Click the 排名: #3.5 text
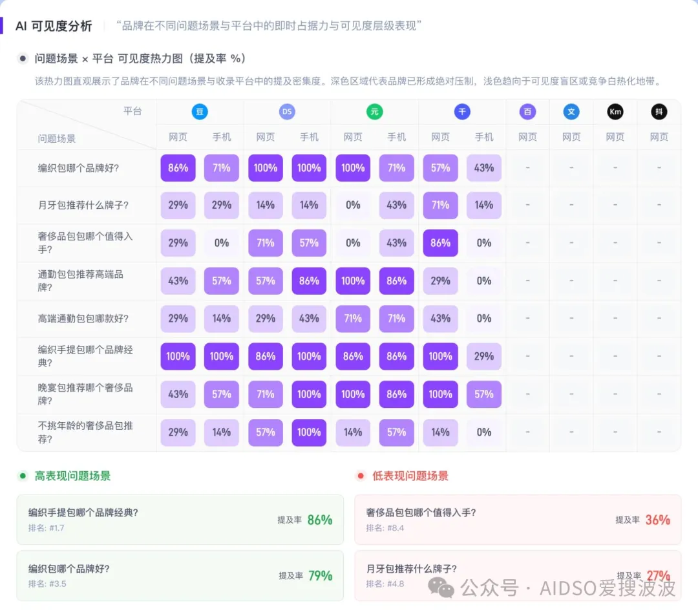This screenshot has width=698, height=616. [x=47, y=584]
